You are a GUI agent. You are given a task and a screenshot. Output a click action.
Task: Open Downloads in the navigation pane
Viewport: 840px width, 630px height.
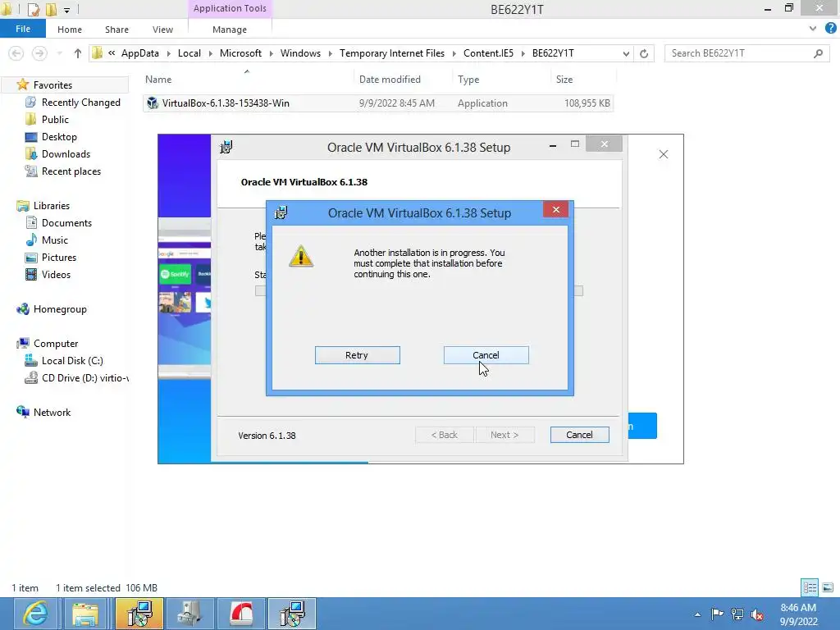[x=66, y=153]
